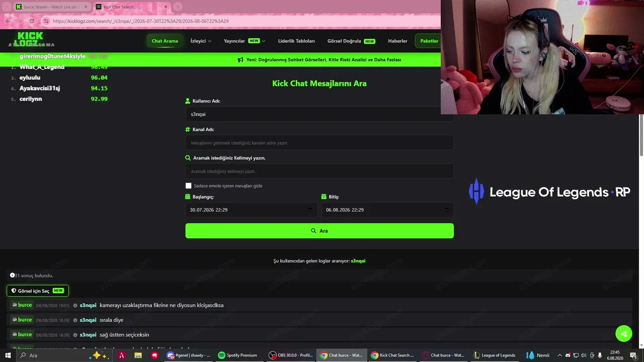Switch to OBS 30.0.0 in the taskbar
Viewport: 644px width, 362px height.
291,355
